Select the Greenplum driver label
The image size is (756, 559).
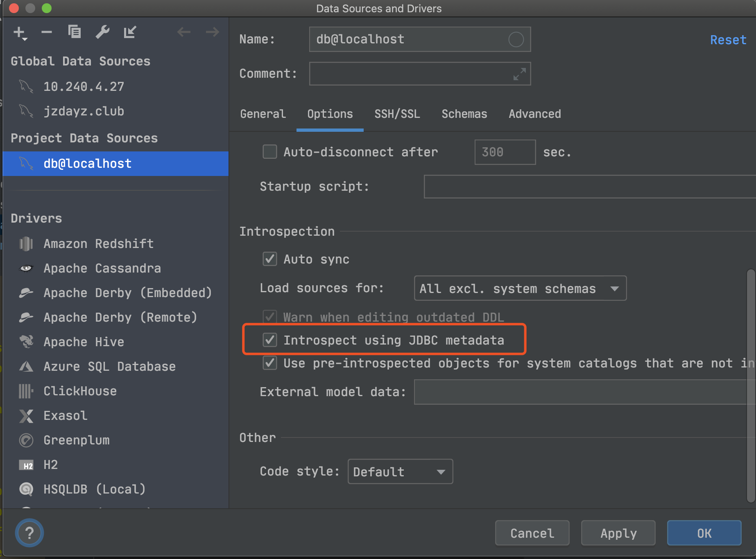pos(77,440)
